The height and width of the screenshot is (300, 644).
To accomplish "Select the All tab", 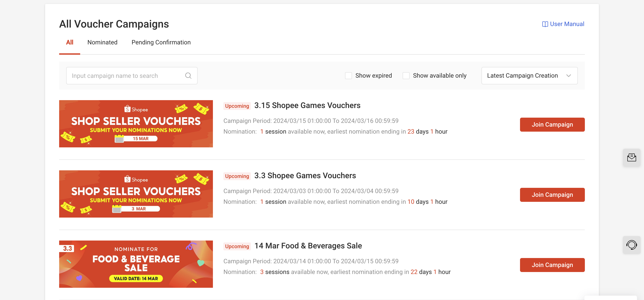I will 69,42.
